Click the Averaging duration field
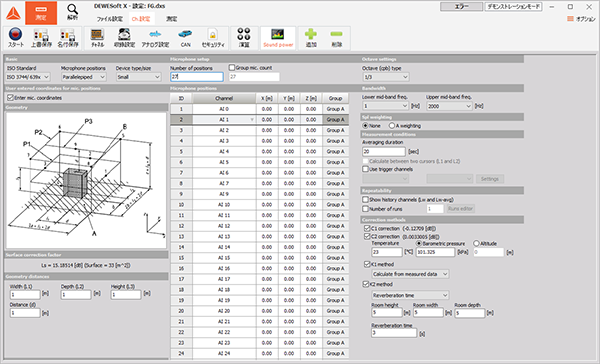The height and width of the screenshot is (364, 600). 384,152
